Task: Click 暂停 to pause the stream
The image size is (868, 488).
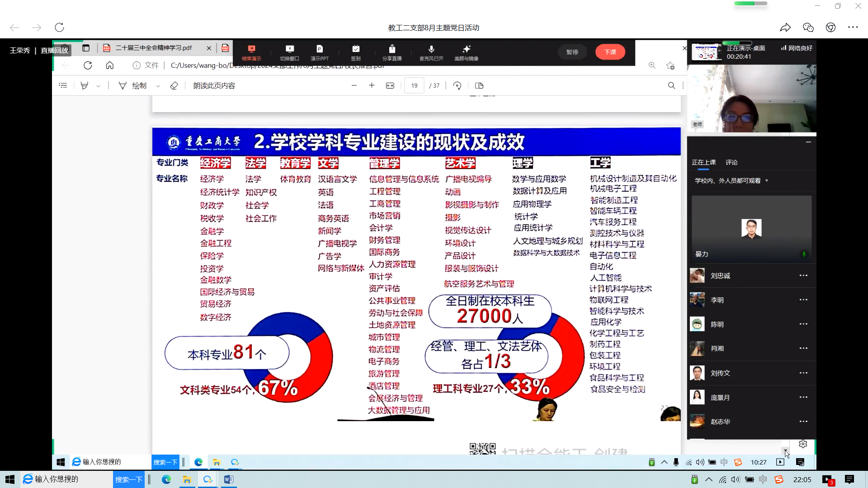Action: [x=572, y=52]
